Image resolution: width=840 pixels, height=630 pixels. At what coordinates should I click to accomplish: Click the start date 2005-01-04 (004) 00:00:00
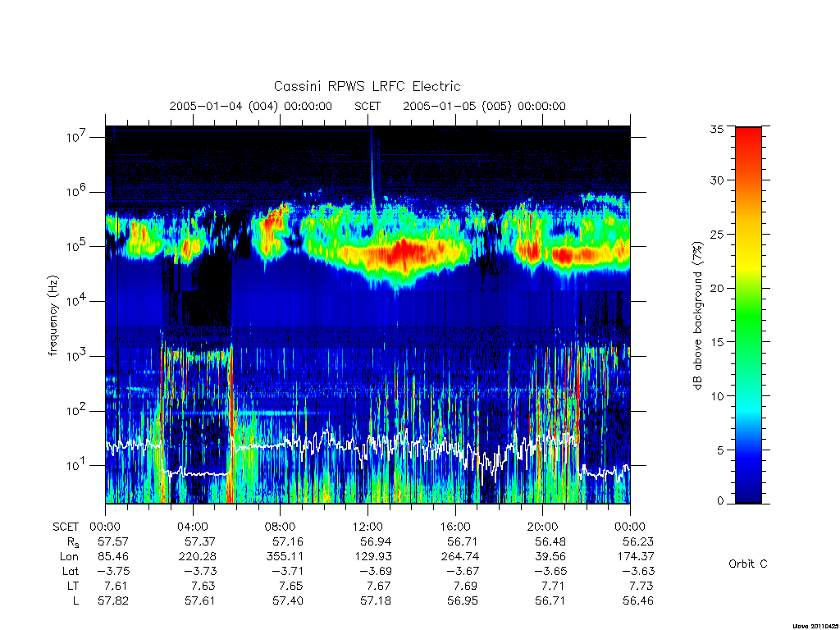pos(251,106)
